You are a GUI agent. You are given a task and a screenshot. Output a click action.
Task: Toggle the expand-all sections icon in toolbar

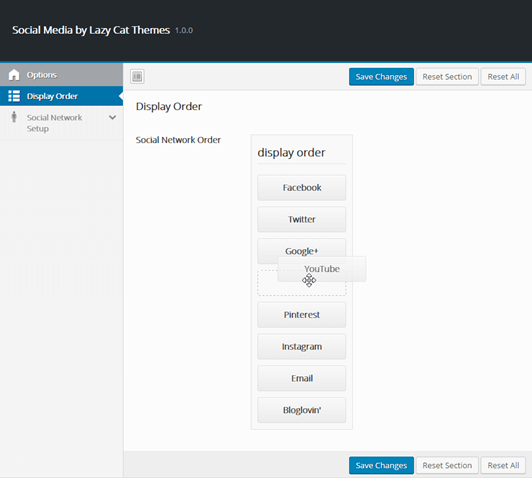[137, 76]
